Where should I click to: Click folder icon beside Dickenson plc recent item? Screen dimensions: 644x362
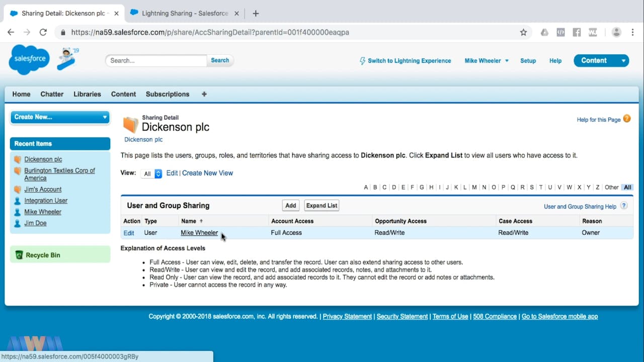click(18, 159)
